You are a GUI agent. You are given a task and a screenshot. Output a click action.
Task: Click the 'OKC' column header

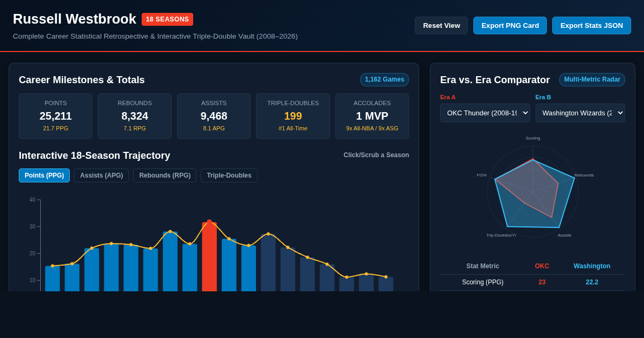tap(542, 266)
